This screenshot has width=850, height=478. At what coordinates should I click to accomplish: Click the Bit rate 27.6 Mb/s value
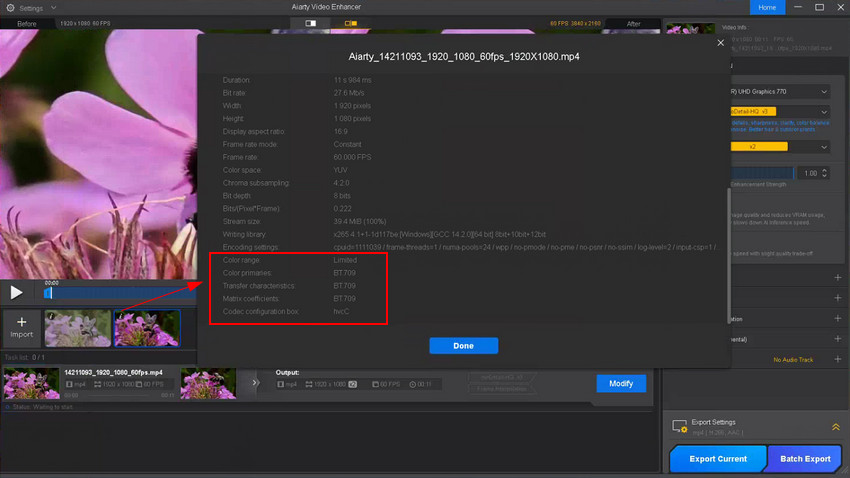tap(349, 93)
